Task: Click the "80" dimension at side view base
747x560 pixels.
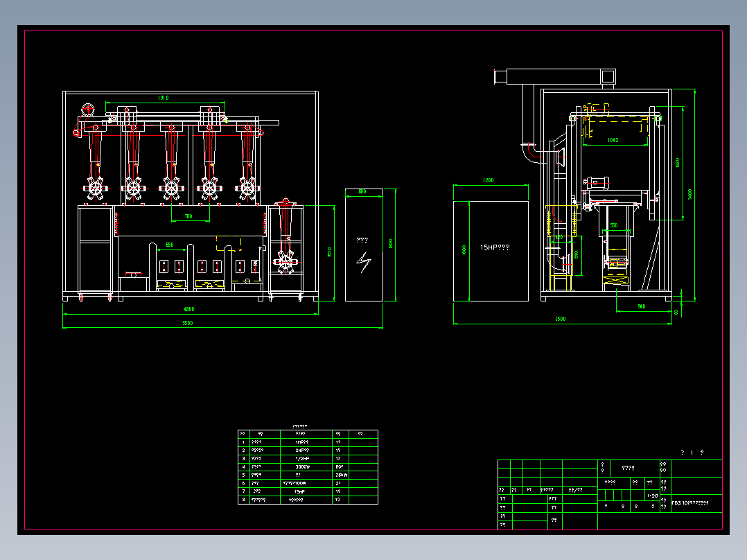Action: 676,312
